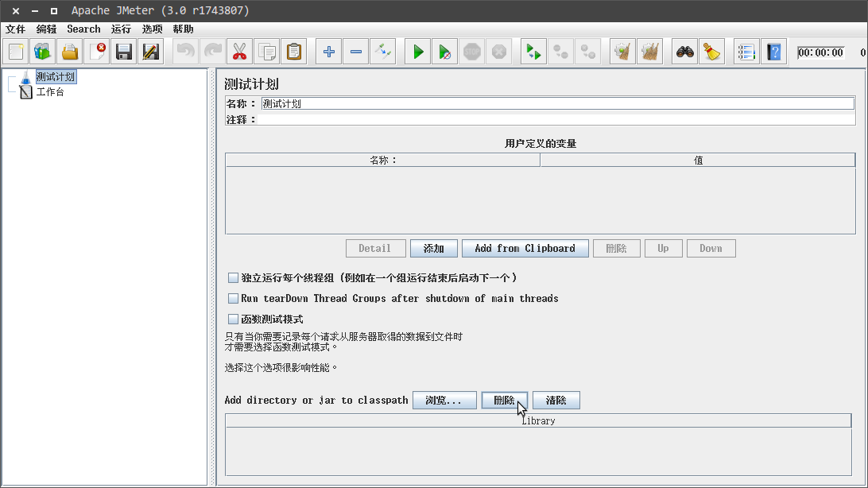The image size is (868, 488).
Task: Click the Redo arrow icon
Action: point(212,52)
